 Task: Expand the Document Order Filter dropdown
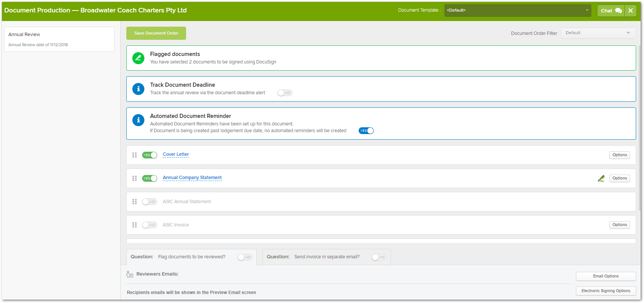(x=598, y=33)
